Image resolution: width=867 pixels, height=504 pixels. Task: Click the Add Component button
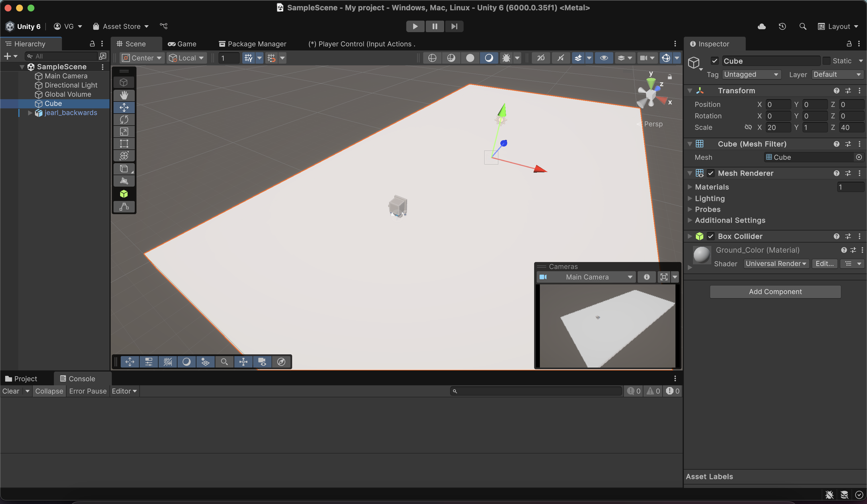pyautogui.click(x=775, y=291)
